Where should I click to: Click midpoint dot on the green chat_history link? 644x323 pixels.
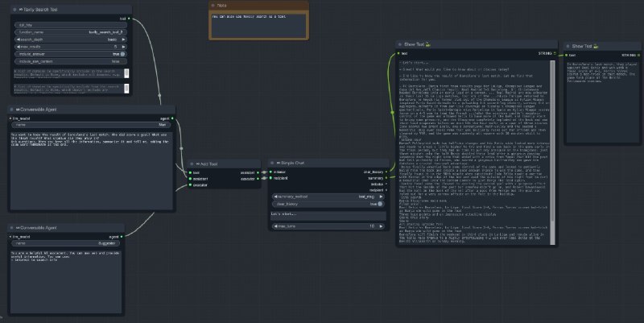click(x=392, y=112)
